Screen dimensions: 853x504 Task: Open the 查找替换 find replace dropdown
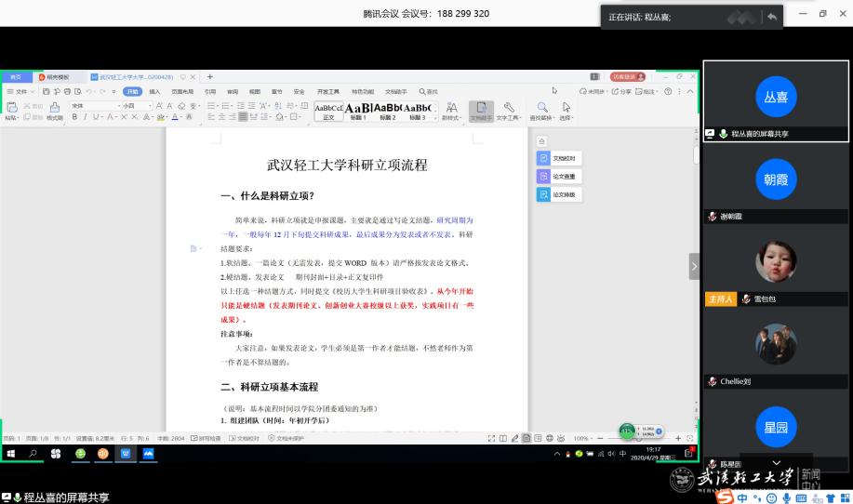541,111
